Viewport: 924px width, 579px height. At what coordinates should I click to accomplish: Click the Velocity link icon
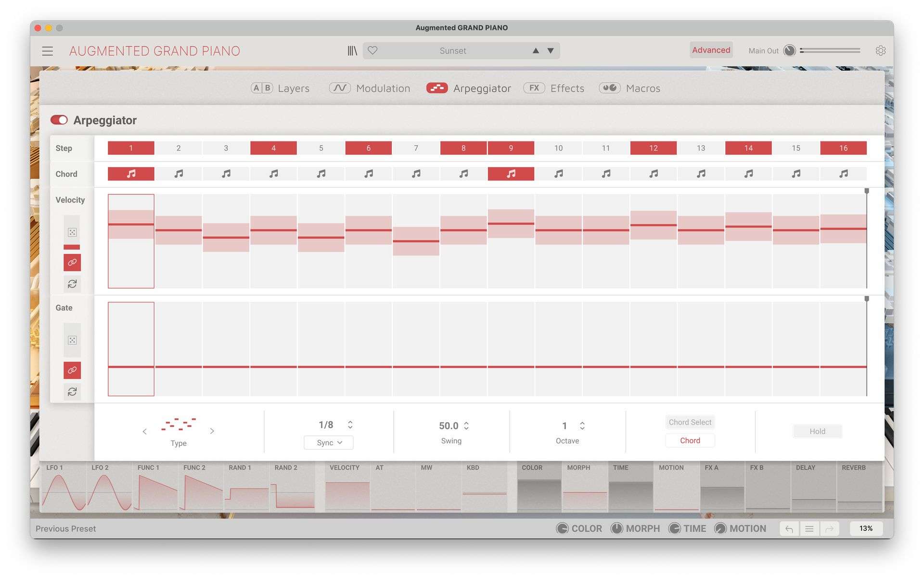(x=72, y=263)
